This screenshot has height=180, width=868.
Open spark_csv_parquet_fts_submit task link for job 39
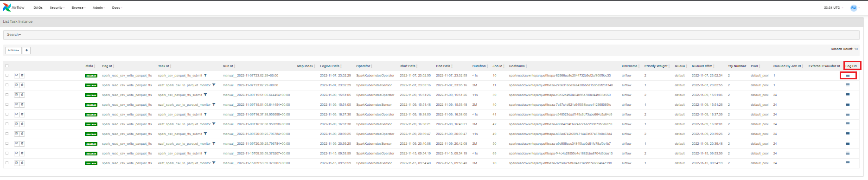180,95
